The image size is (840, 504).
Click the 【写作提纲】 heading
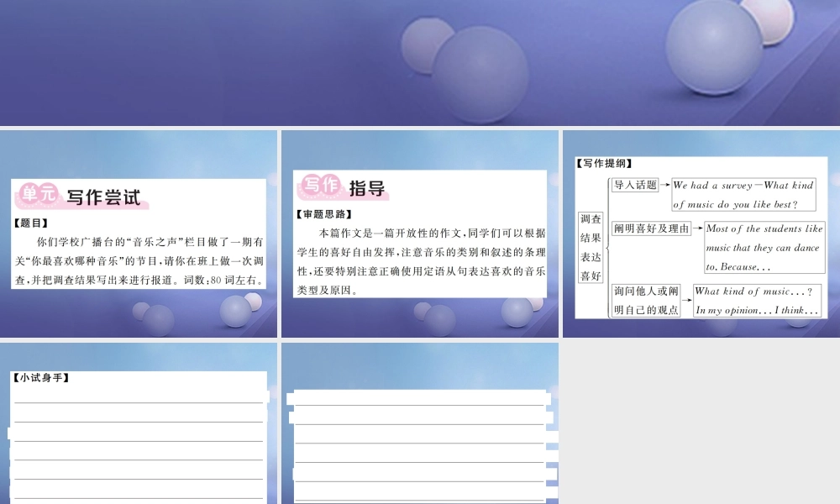click(604, 163)
